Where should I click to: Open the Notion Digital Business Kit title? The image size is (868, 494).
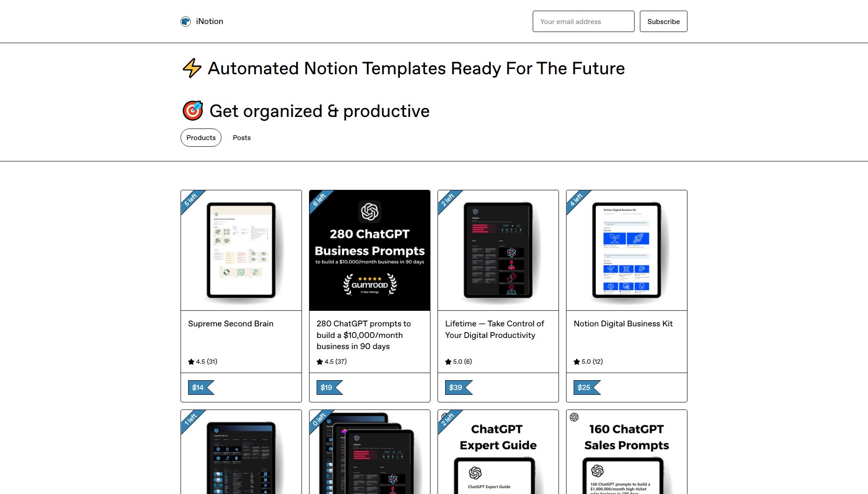pyautogui.click(x=623, y=324)
